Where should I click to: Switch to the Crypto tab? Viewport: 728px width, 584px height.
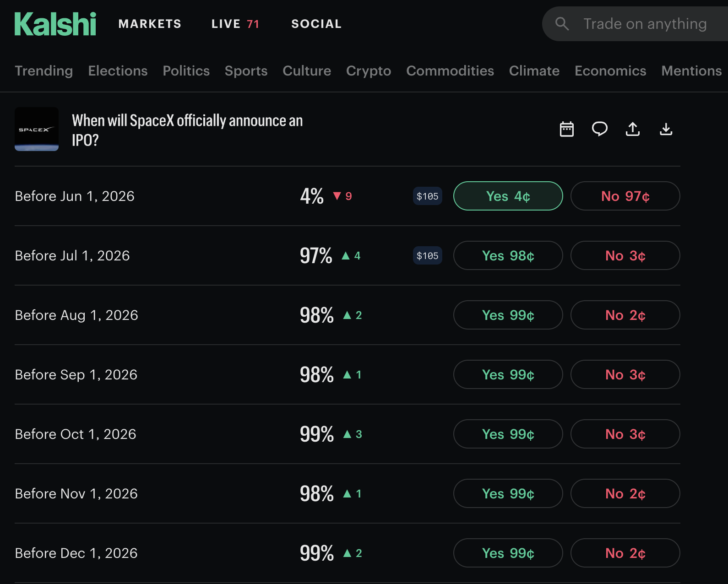pos(369,71)
